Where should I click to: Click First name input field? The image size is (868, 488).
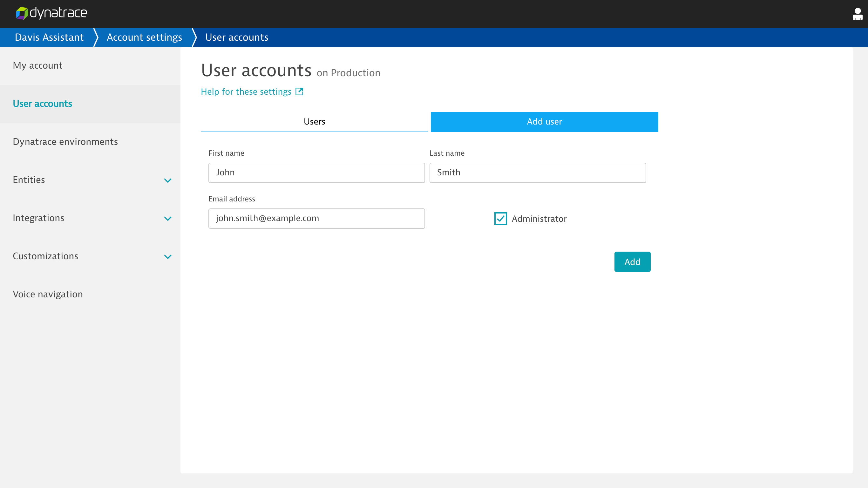tap(316, 173)
